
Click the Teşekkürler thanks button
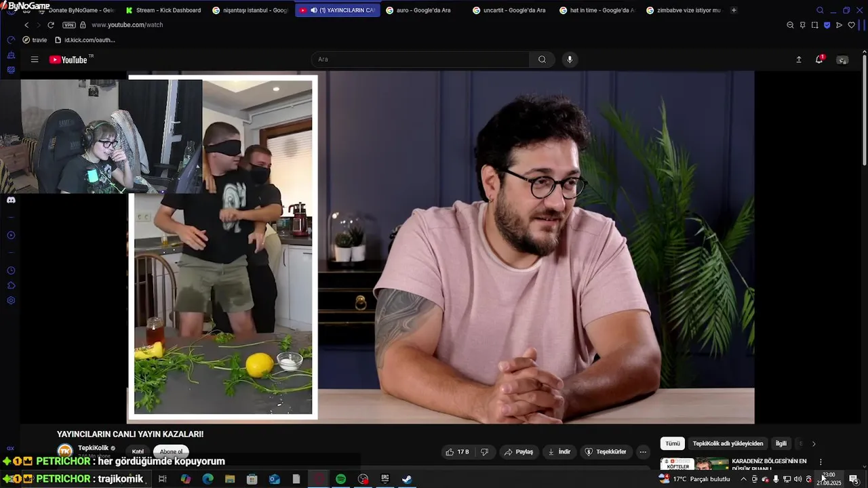coord(606,452)
